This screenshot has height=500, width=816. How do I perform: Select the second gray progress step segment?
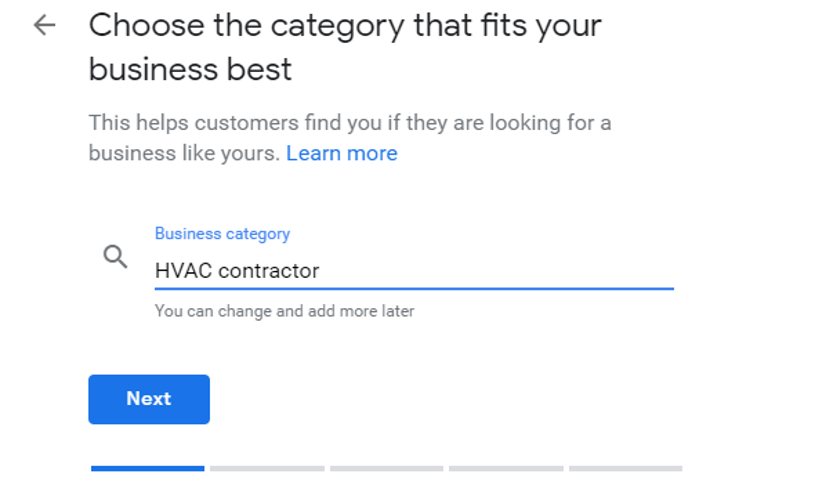tap(267, 469)
